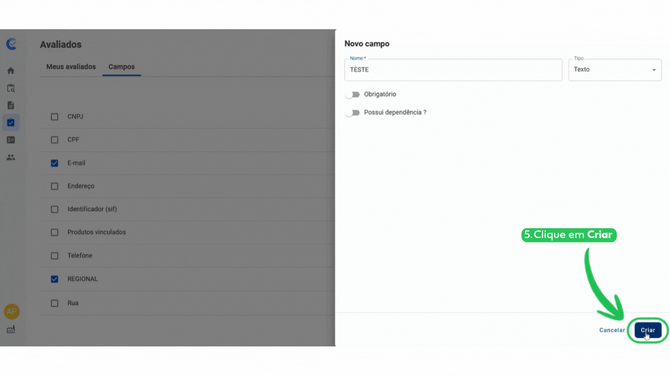Screen dimensions: 670x376
Task: Open the home icon in sidebar
Action: click(11, 70)
